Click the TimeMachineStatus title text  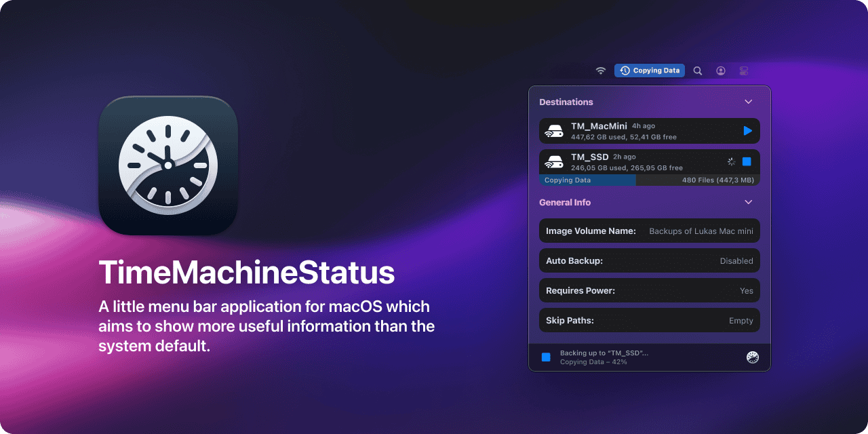(x=247, y=273)
